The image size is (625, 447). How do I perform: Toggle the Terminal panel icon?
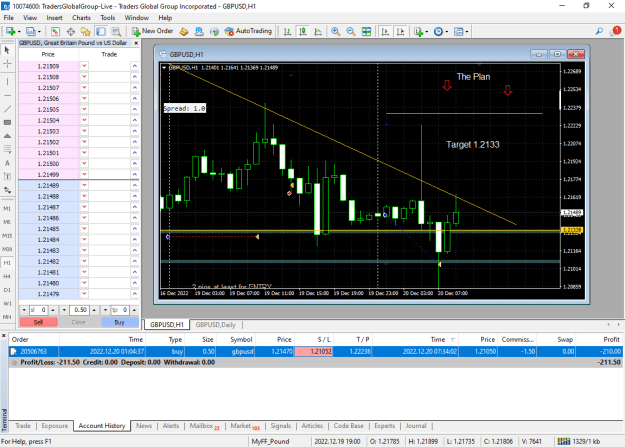click(101, 31)
